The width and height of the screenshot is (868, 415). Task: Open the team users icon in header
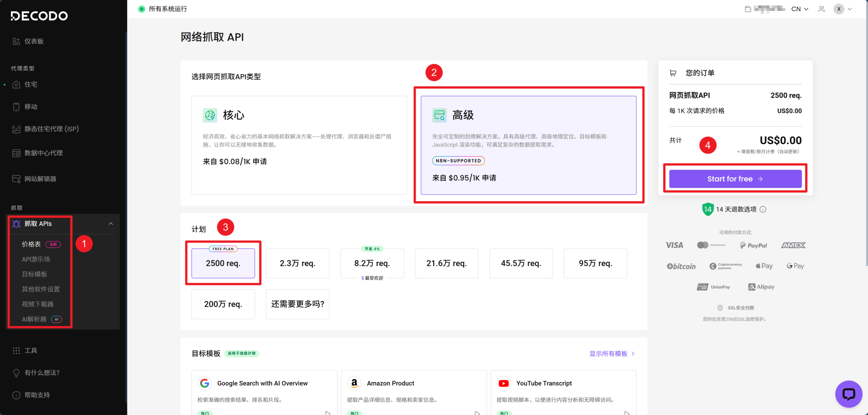821,9
